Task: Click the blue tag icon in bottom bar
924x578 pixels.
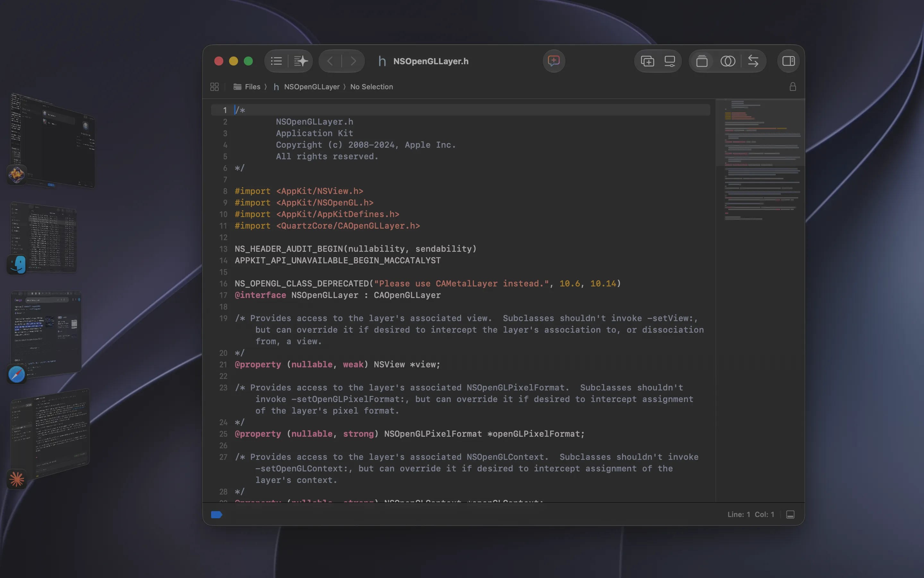Action: [x=217, y=514]
